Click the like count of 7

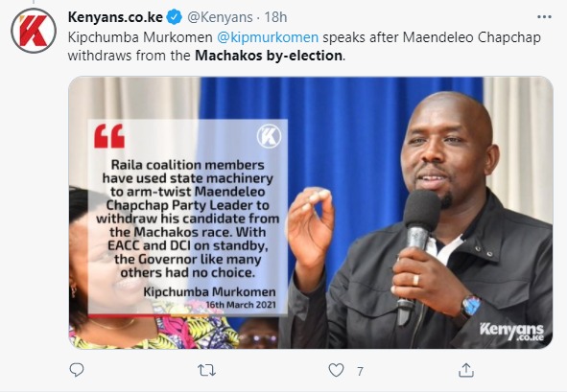coord(360,371)
